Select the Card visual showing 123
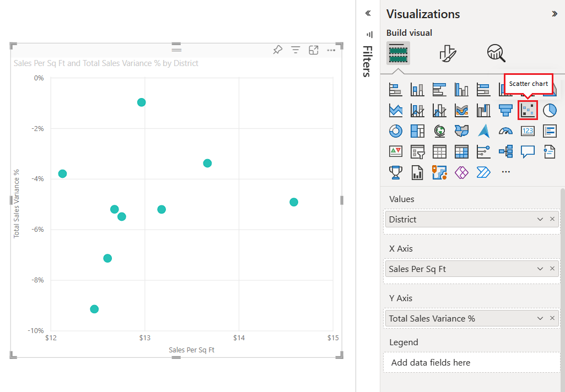 point(528,130)
